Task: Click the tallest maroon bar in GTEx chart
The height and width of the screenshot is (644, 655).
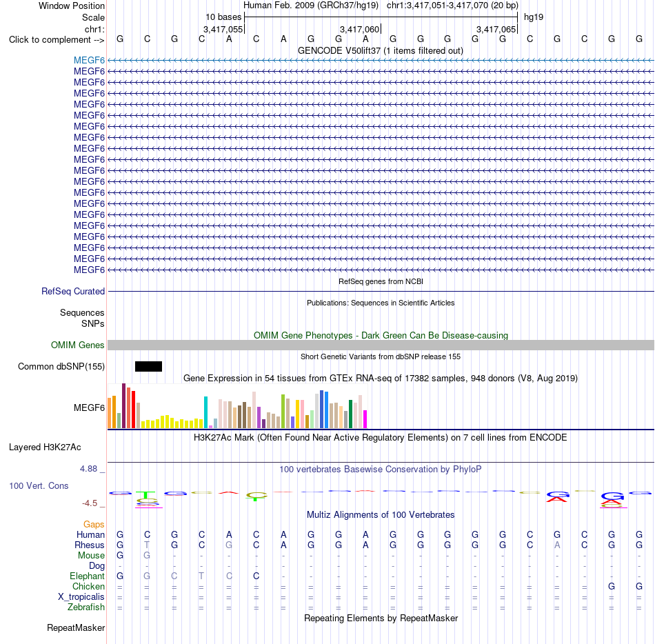Action: pos(123,405)
